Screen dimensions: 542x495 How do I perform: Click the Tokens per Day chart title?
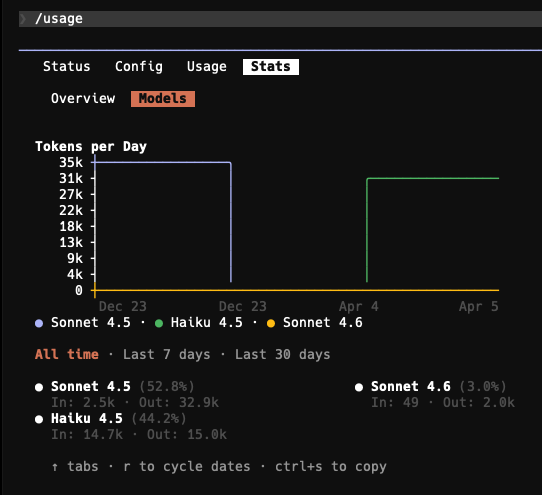click(91, 147)
